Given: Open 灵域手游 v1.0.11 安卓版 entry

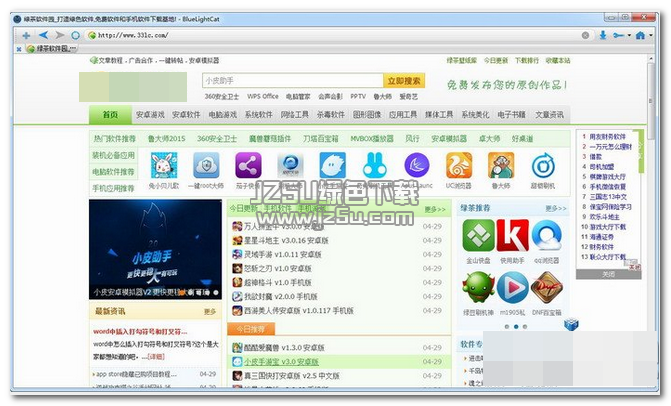Looking at the screenshot, I should [x=282, y=255].
